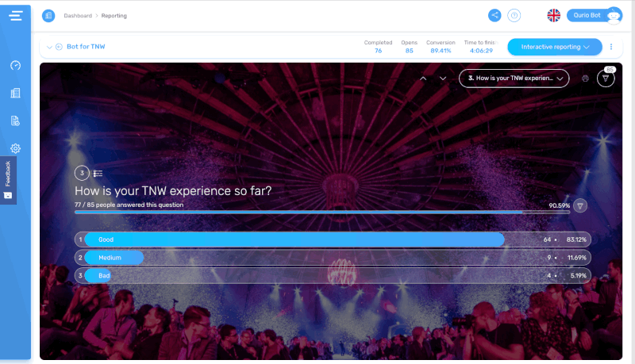Print the report with the printer icon
Viewport: 635px width, 364px height.
[585, 79]
